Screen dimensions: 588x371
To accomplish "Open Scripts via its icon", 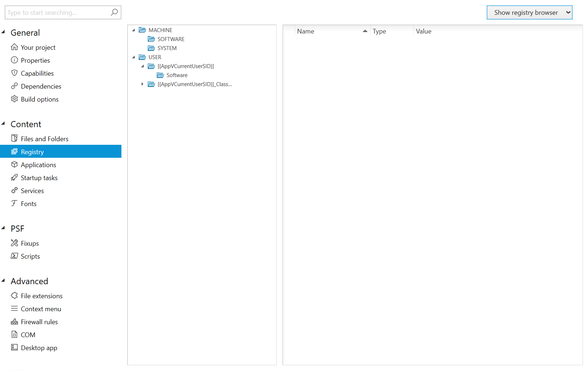I will click(14, 256).
